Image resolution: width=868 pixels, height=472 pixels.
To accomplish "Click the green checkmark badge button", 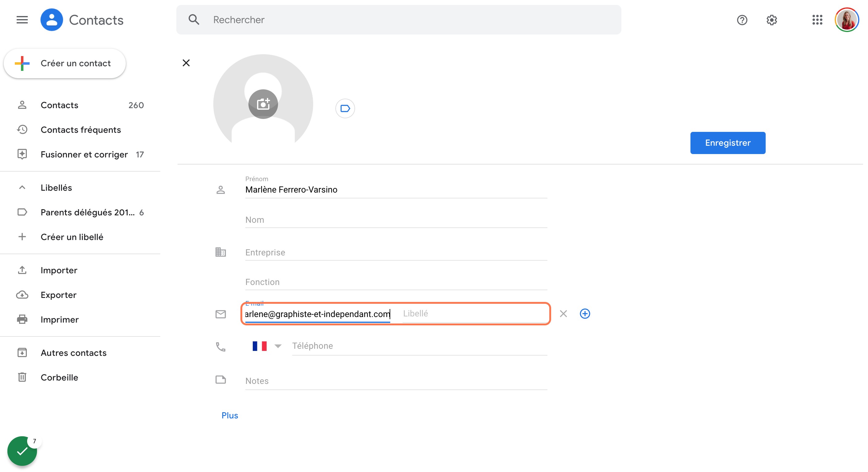I will (22, 451).
